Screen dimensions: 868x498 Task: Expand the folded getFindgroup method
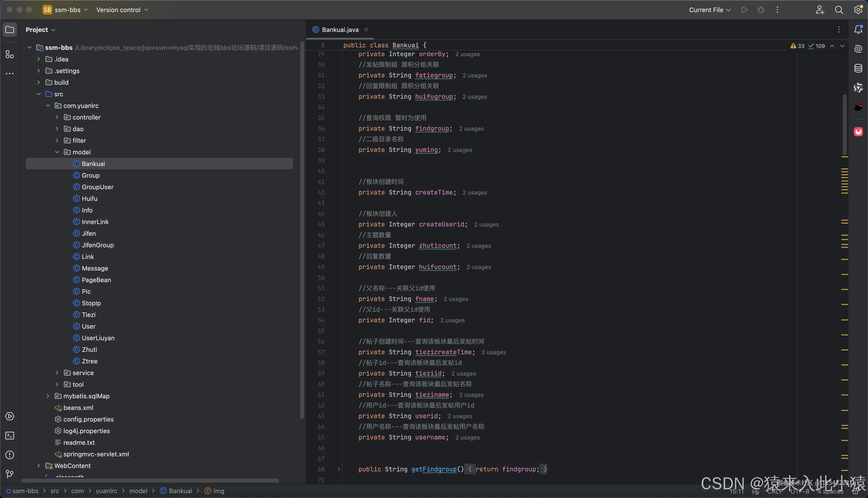(339, 469)
